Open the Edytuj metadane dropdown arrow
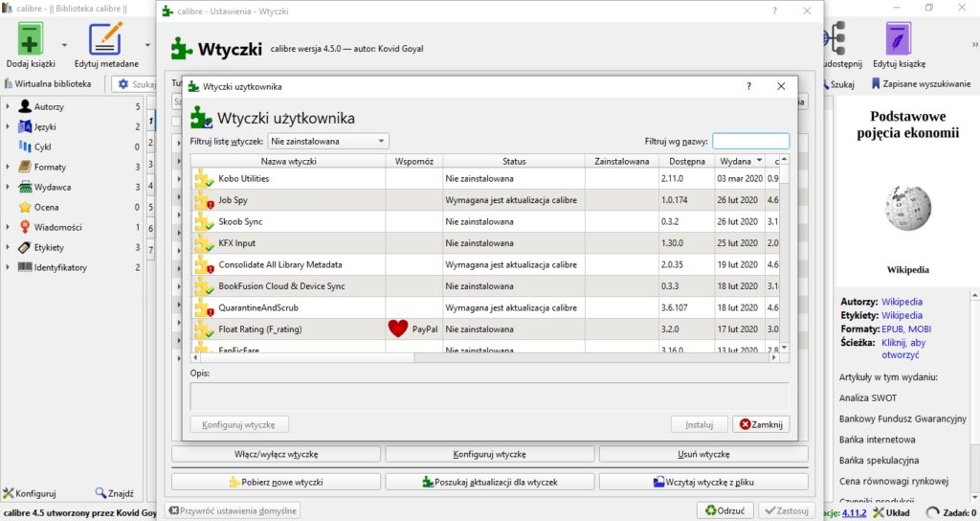Screen dimensions: 980x521 [147, 45]
